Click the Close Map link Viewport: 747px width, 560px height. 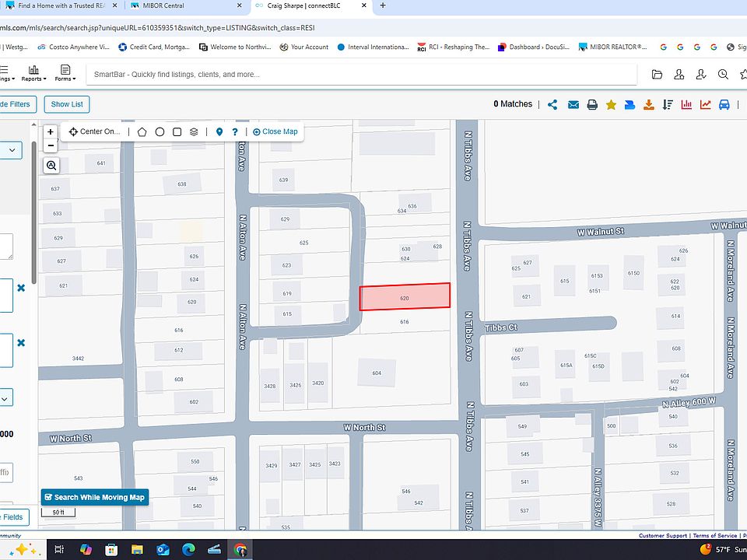(x=275, y=132)
